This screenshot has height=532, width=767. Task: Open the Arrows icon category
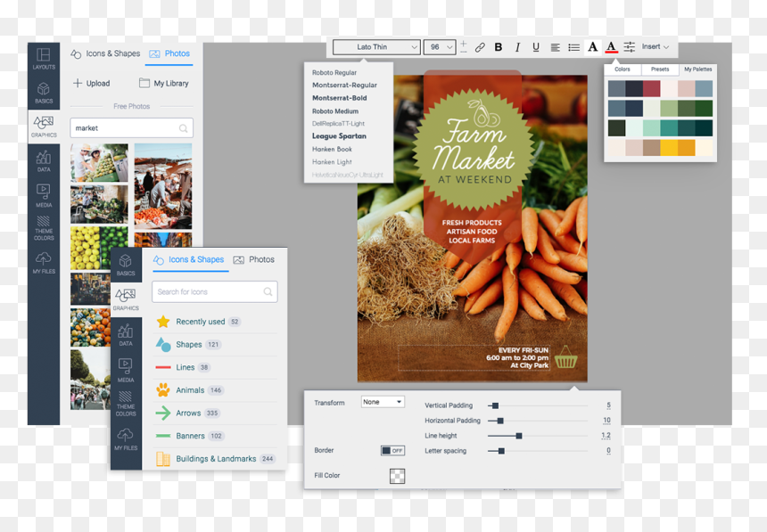[215, 413]
